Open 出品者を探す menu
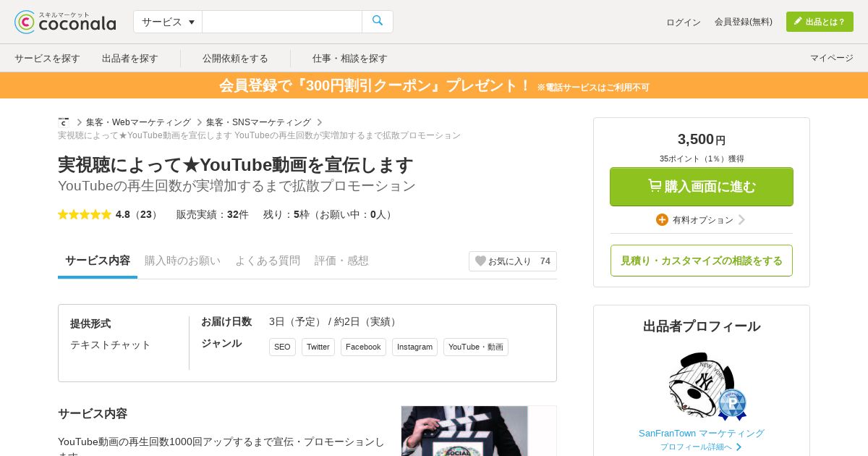The width and height of the screenshot is (868, 456). coord(130,58)
